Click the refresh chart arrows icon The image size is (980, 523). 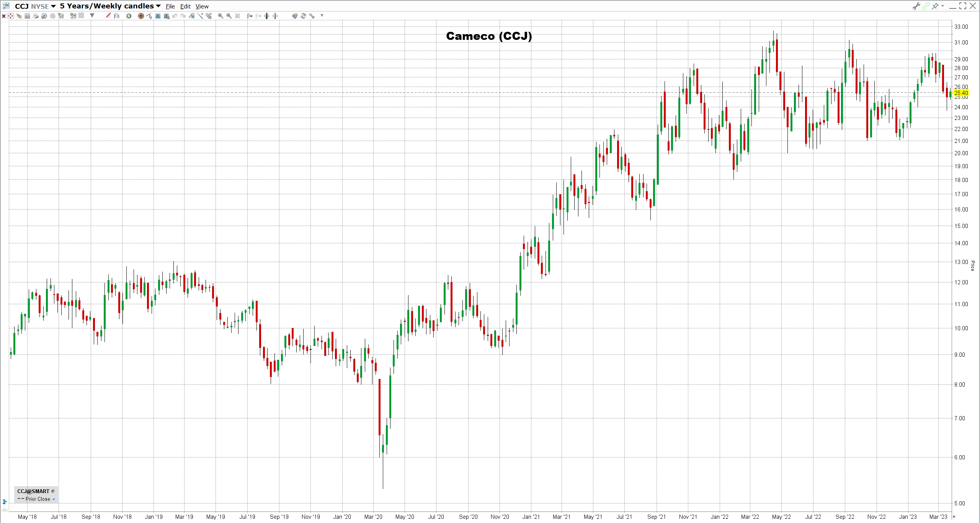(x=303, y=16)
